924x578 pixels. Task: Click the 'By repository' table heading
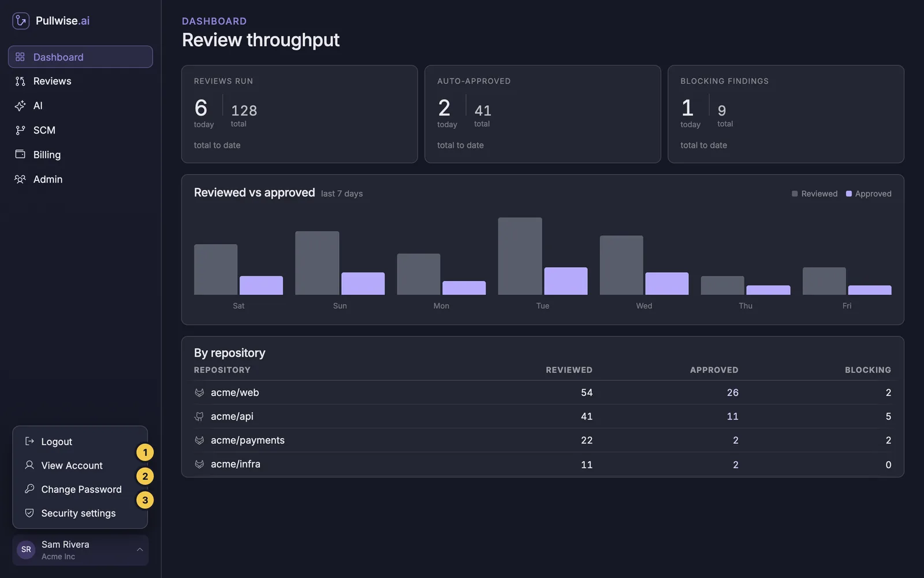230,353
